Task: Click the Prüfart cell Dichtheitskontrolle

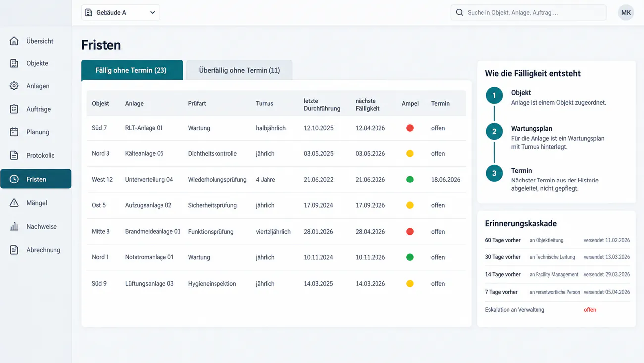Action: click(x=213, y=153)
